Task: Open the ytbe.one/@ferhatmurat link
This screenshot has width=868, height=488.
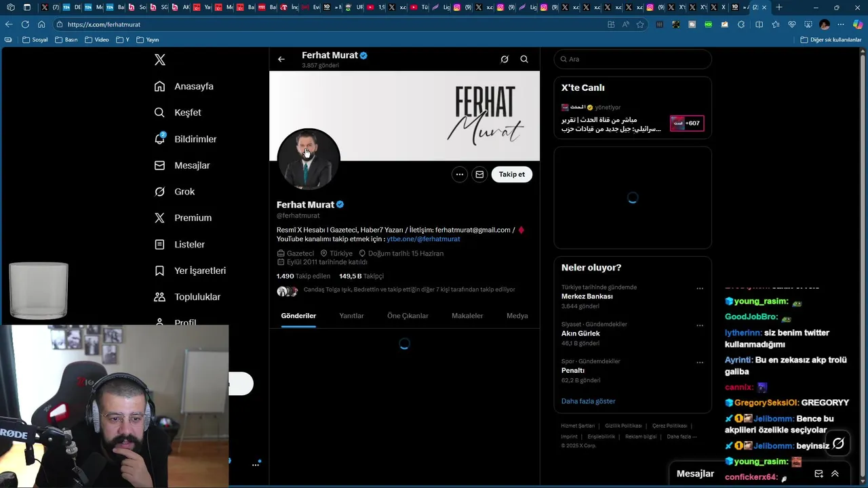Action: coord(423,239)
